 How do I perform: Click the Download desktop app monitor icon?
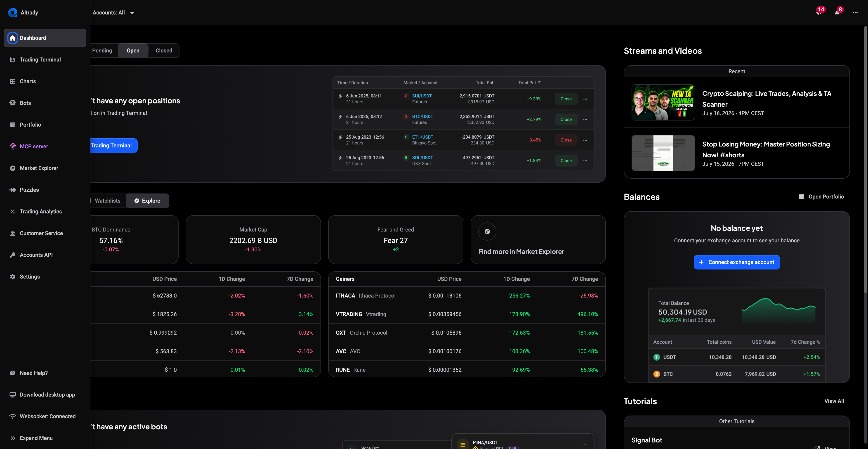(12, 395)
